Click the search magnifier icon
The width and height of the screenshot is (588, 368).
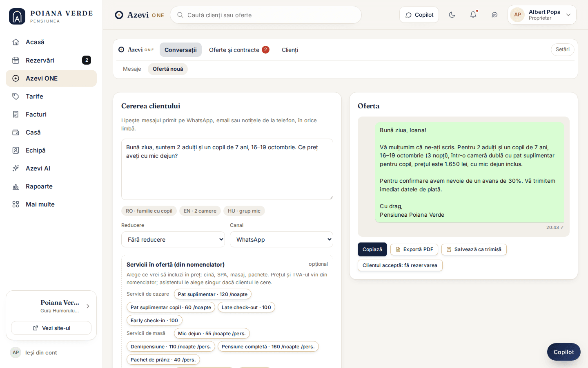coord(180,15)
